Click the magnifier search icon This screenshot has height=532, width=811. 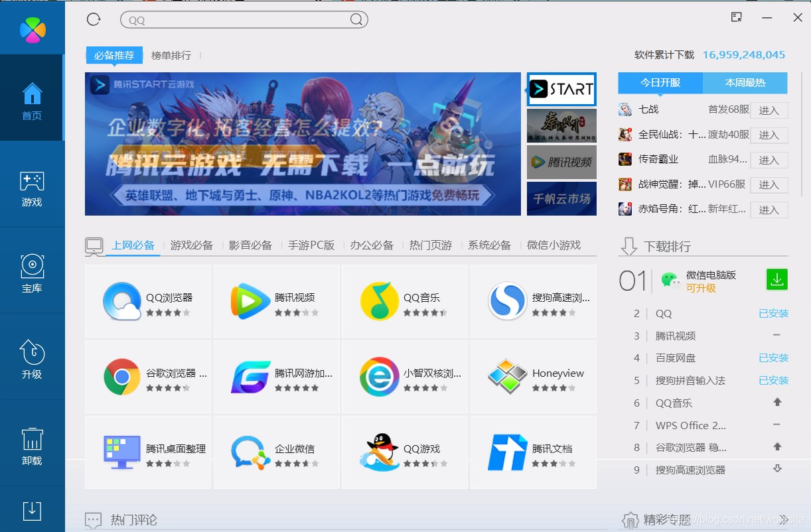point(356,20)
